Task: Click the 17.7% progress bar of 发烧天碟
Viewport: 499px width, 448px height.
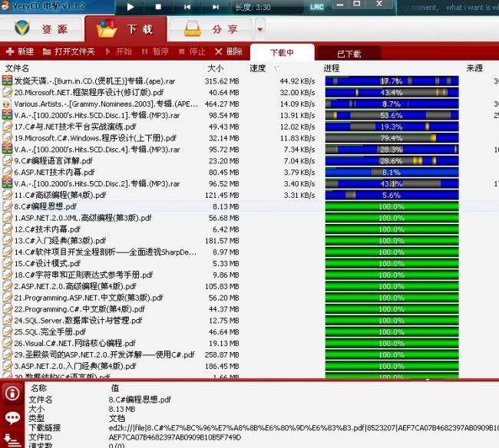Action: tap(392, 81)
